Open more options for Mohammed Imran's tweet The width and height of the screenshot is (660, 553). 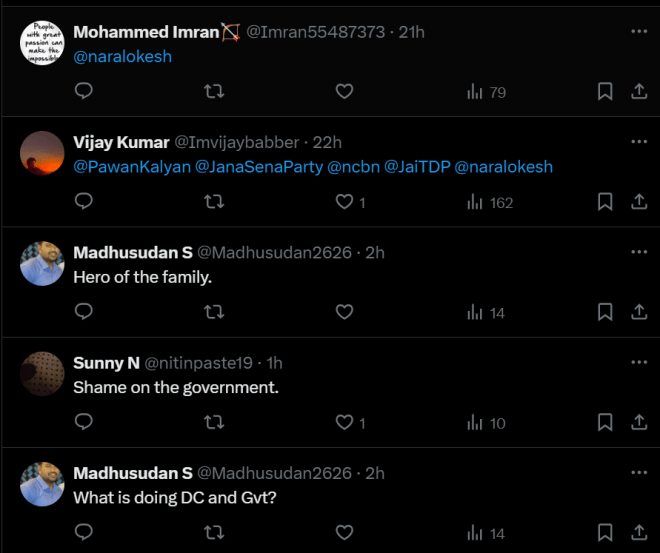tap(639, 31)
